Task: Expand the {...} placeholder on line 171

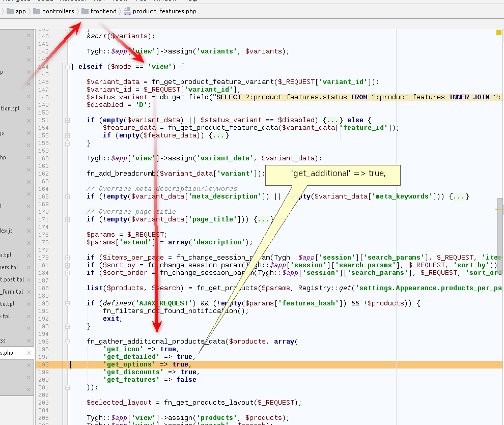Action: (264, 220)
